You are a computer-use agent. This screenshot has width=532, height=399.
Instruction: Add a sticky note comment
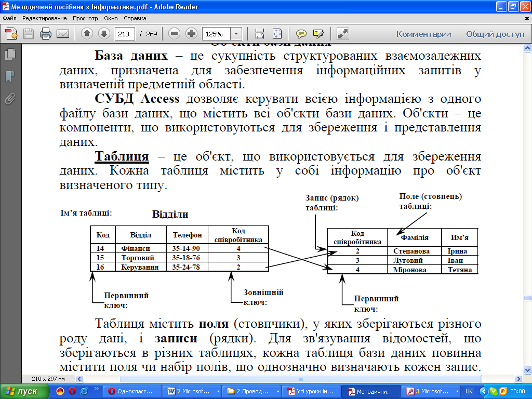coord(301,34)
